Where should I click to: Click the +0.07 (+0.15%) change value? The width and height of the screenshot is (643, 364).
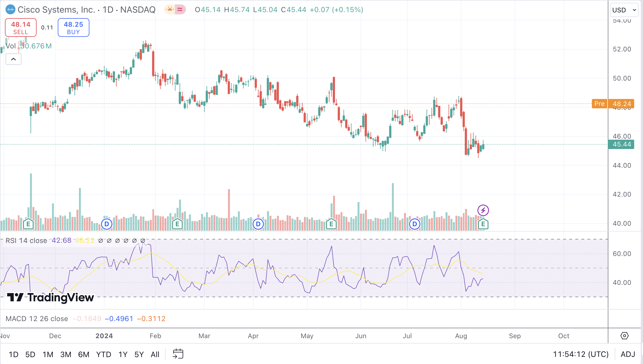point(336,10)
